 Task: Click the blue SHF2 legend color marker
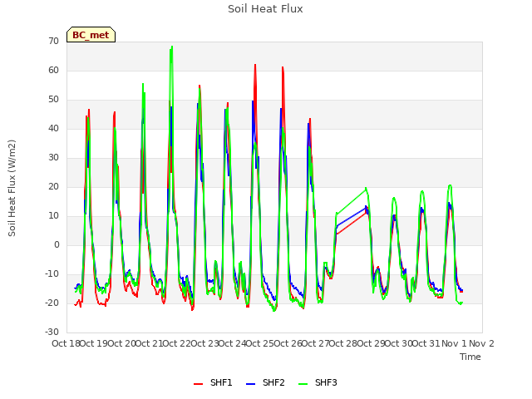point(250,384)
